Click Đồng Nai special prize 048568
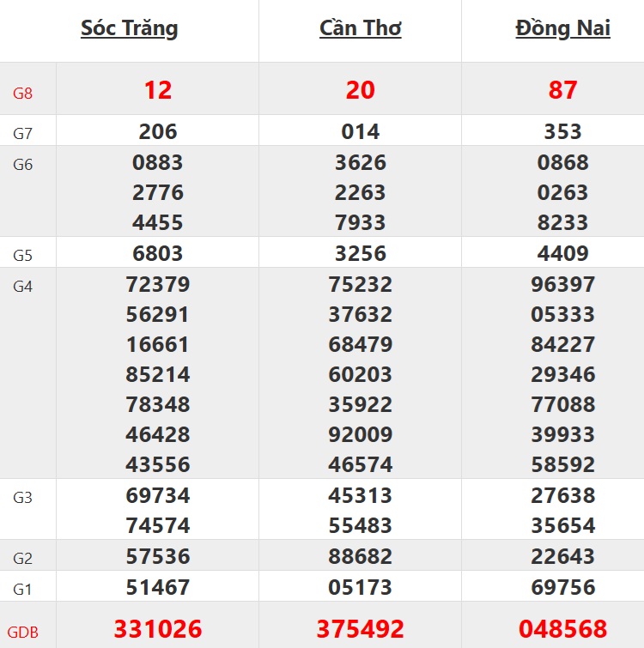This screenshot has height=648, width=644. (x=563, y=629)
